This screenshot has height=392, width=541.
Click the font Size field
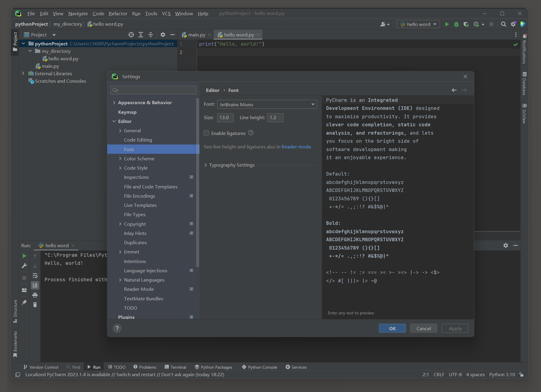click(225, 118)
